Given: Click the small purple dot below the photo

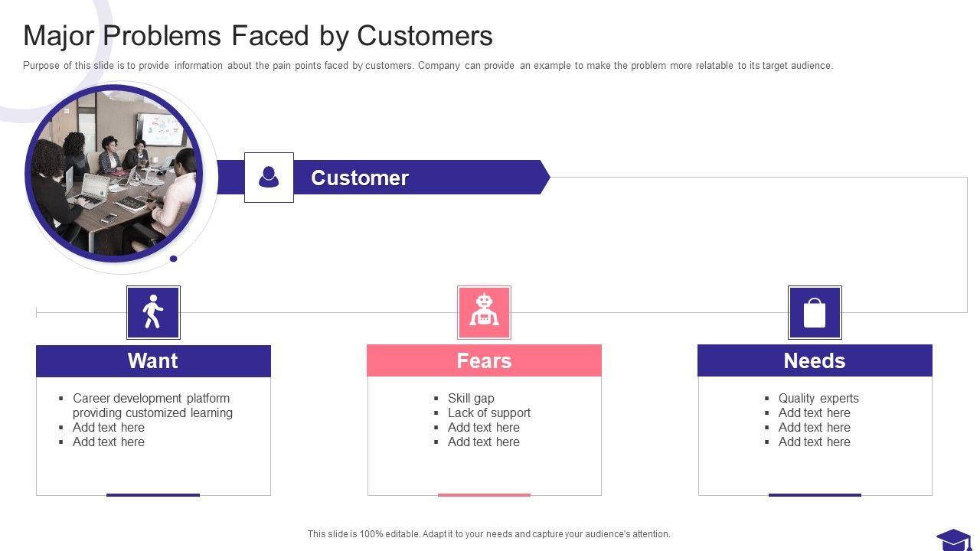Looking at the screenshot, I should (x=173, y=259).
